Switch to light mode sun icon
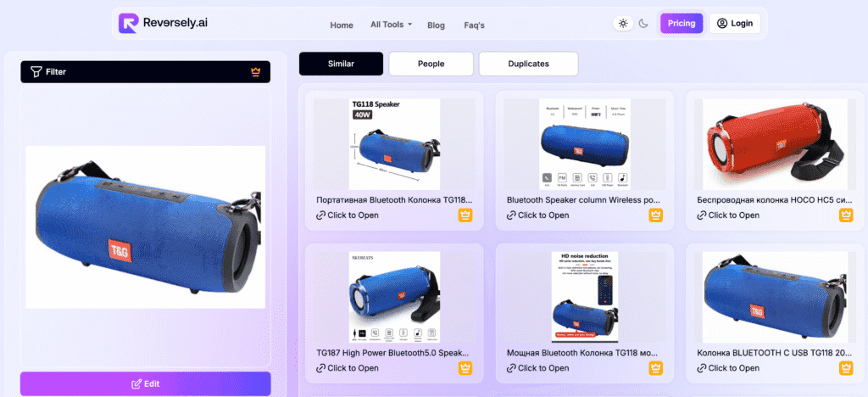This screenshot has width=868, height=397. [623, 23]
